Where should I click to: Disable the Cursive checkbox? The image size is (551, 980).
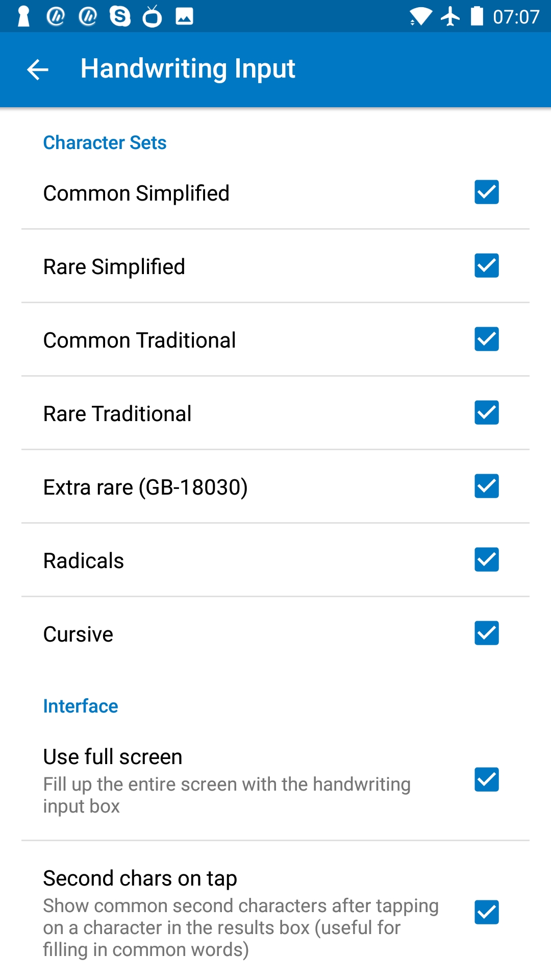tap(486, 633)
